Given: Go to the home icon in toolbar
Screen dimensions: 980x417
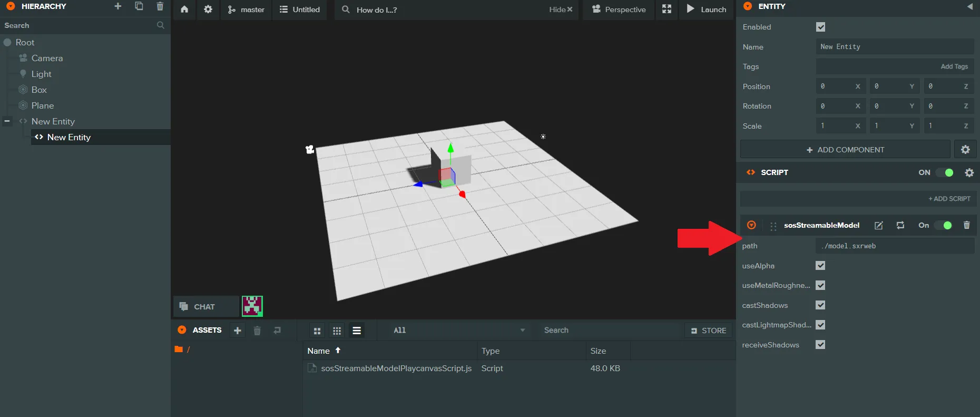Looking at the screenshot, I should click(184, 9).
